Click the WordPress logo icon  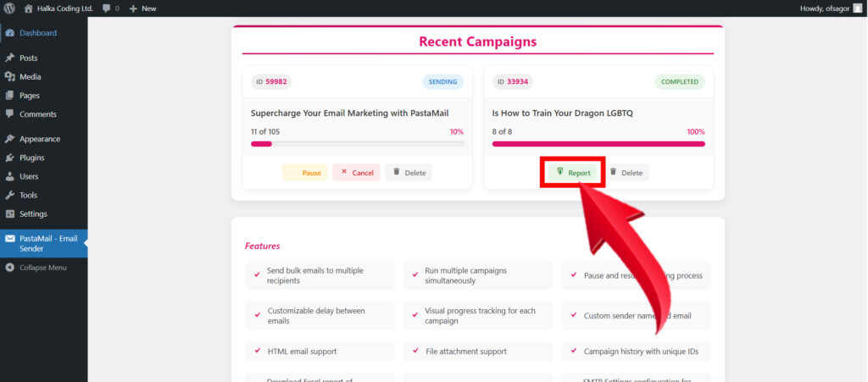point(8,8)
